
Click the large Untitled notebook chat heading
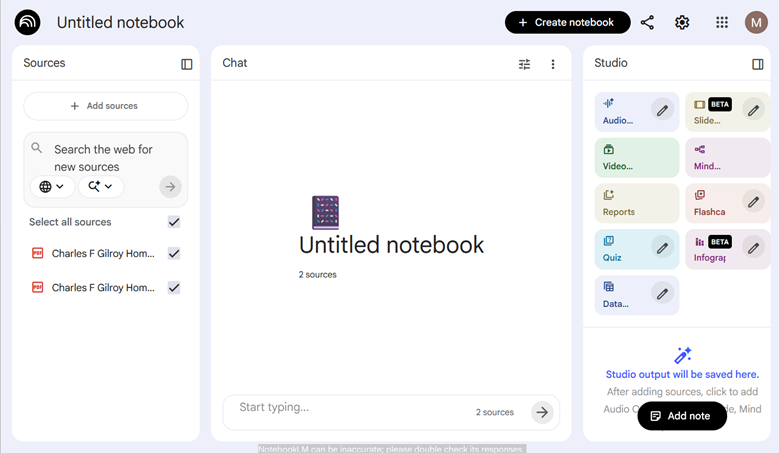coord(391,245)
